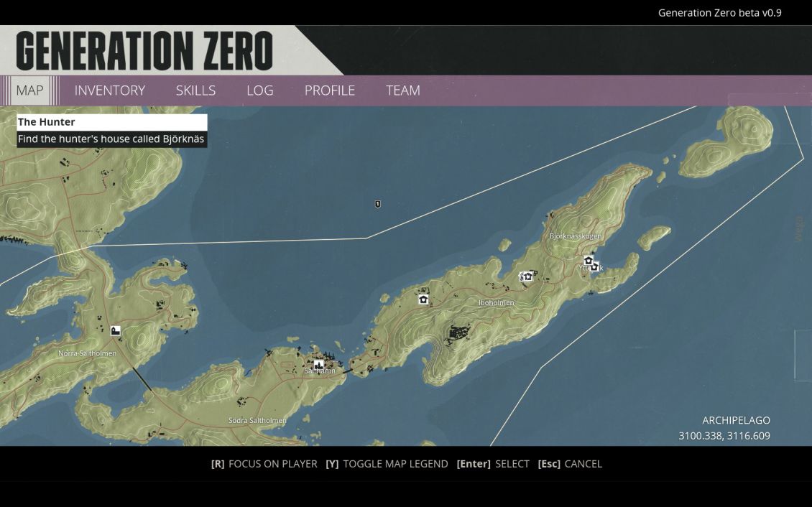Click the Sodra Saltholmen map label
Screen dimensions: 812x507
[257, 421]
